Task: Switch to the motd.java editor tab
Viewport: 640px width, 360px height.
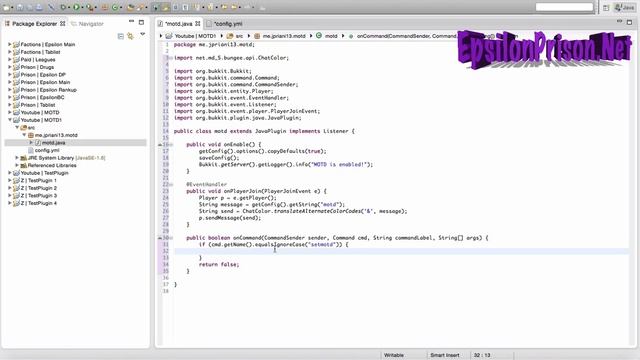Action: point(178,24)
